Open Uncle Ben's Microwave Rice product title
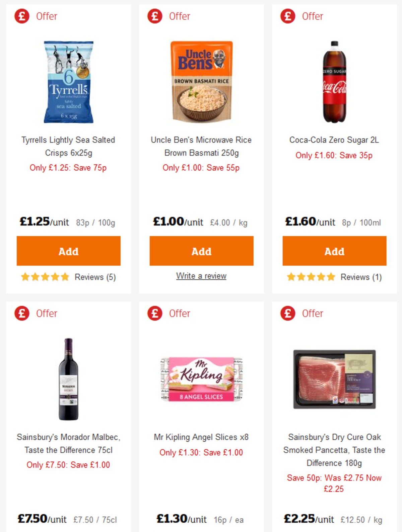402x532 pixels. tap(201, 147)
